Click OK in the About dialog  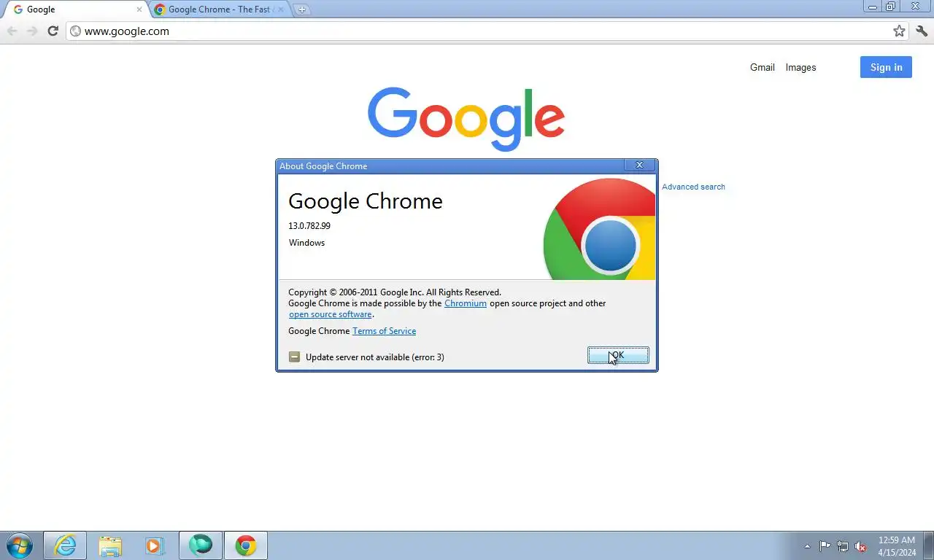[x=618, y=355]
